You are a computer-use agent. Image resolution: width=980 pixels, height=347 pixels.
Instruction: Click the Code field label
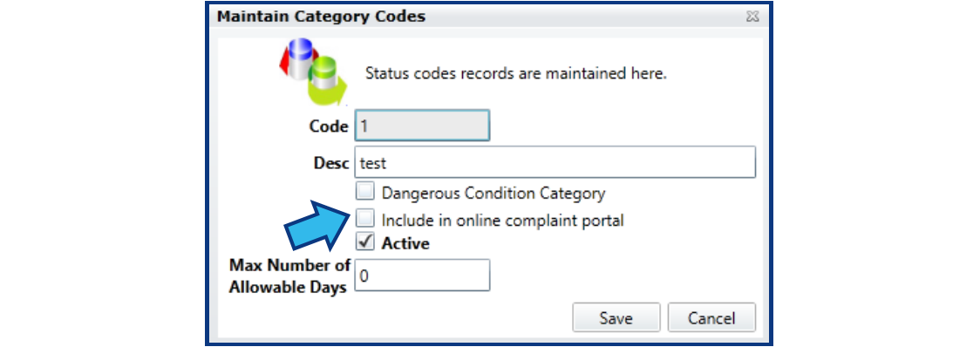(x=329, y=126)
